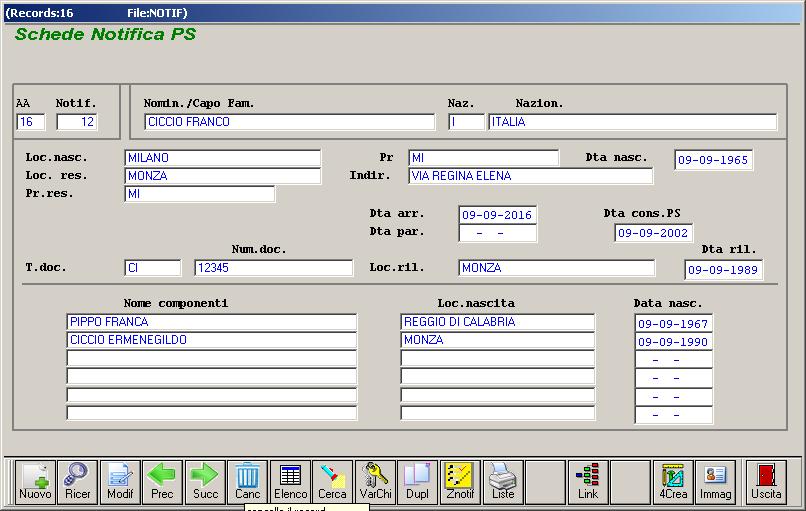Screen dimensions: 806x511
Task: Select component birth date 09-09-1967
Action: pos(674,323)
